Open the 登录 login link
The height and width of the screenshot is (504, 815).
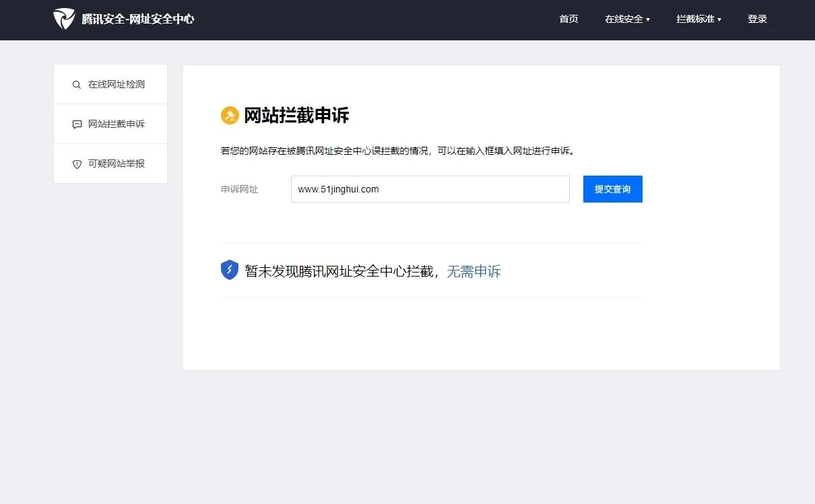click(757, 19)
